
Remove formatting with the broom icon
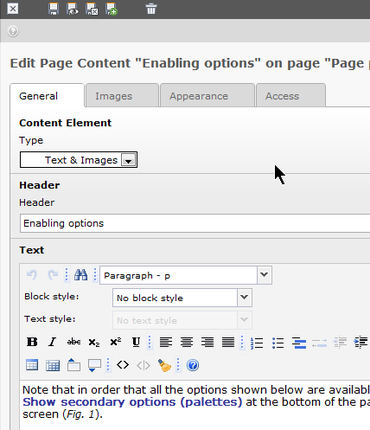coord(164,365)
